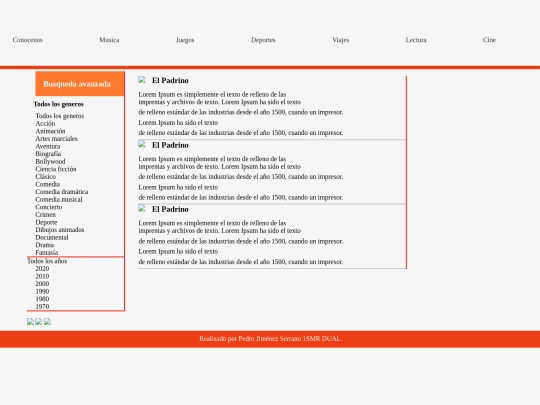The width and height of the screenshot is (540, 405).
Task: Choose the Aventura genre
Action: (x=48, y=146)
